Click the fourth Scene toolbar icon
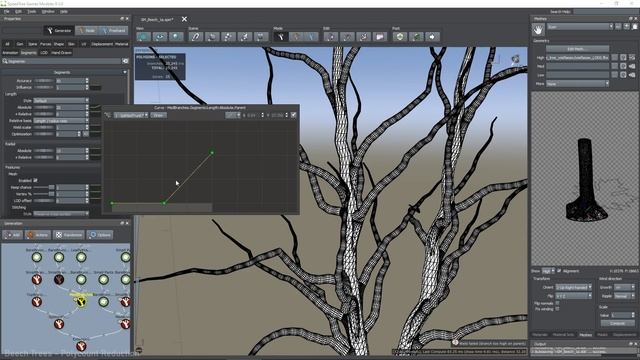The height and width of the screenshot is (360, 640). (244, 37)
